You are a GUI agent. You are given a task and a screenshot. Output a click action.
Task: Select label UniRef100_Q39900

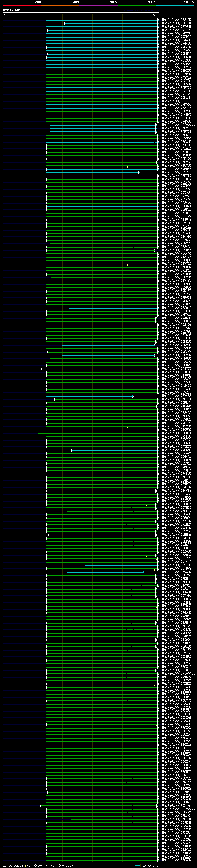[x=176, y=139]
